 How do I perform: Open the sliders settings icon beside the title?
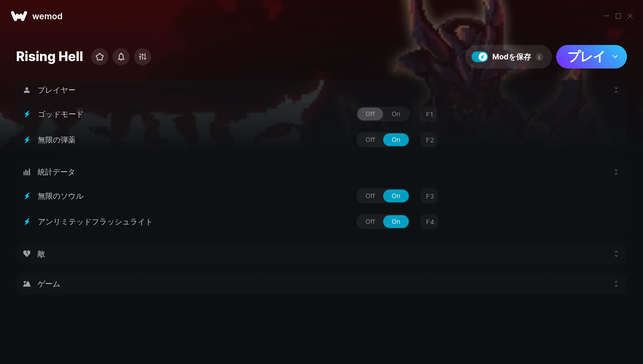(143, 57)
